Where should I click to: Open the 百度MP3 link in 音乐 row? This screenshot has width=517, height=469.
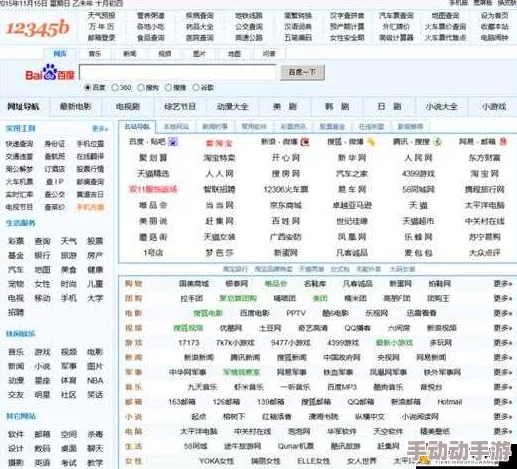pos(342,387)
